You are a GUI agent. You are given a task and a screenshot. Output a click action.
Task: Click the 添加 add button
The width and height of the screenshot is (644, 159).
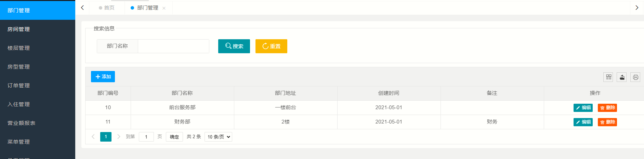tap(103, 76)
